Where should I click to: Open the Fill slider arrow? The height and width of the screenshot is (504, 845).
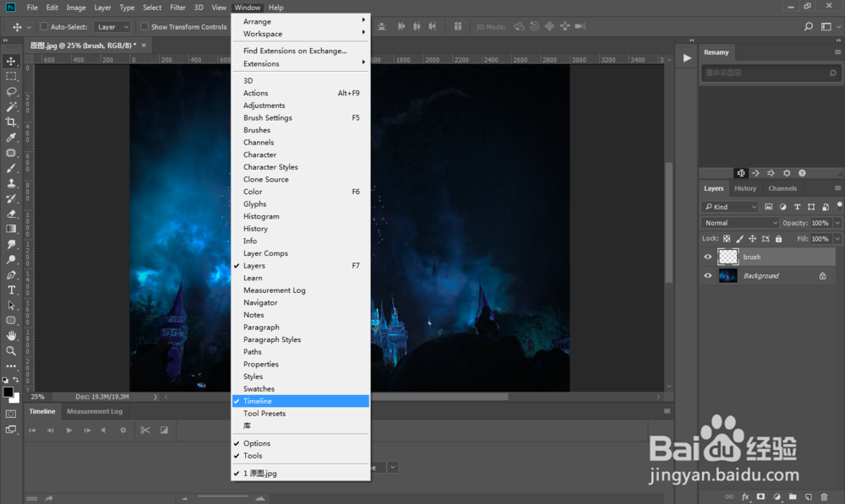tap(837, 239)
